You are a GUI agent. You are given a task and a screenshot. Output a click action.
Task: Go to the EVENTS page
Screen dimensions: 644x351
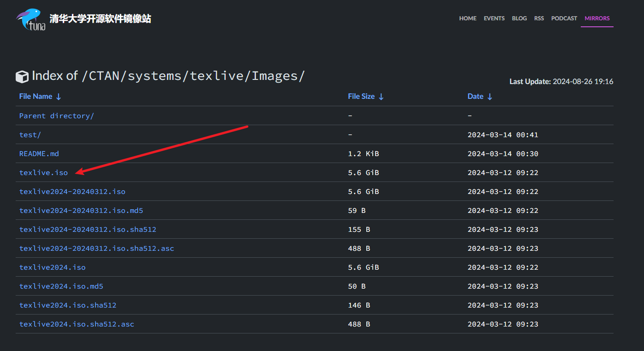[x=494, y=18]
